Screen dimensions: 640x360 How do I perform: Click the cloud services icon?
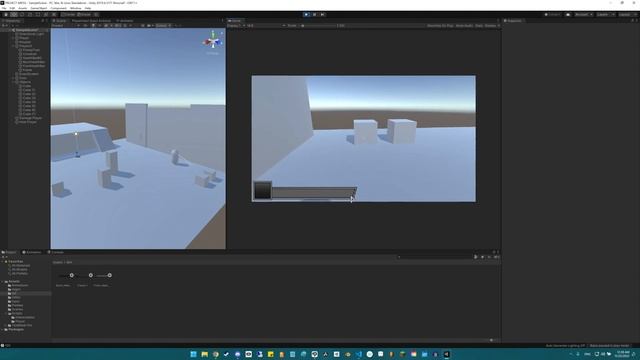[x=568, y=14]
